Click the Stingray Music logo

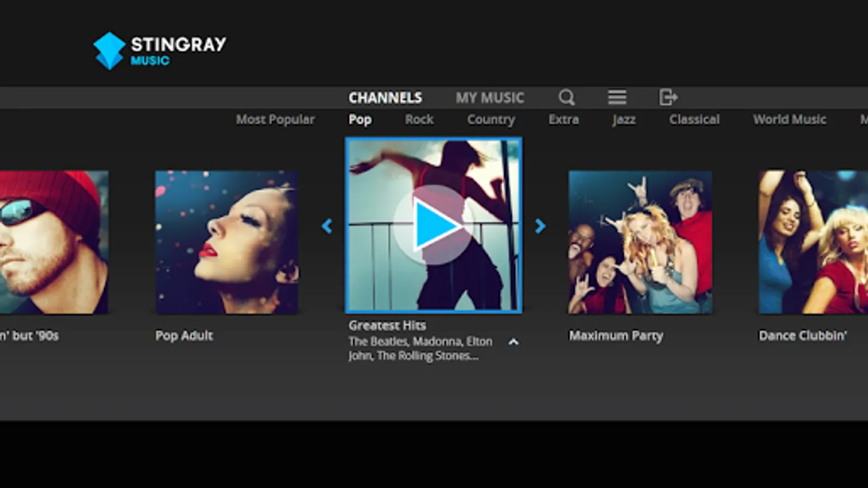click(x=159, y=51)
